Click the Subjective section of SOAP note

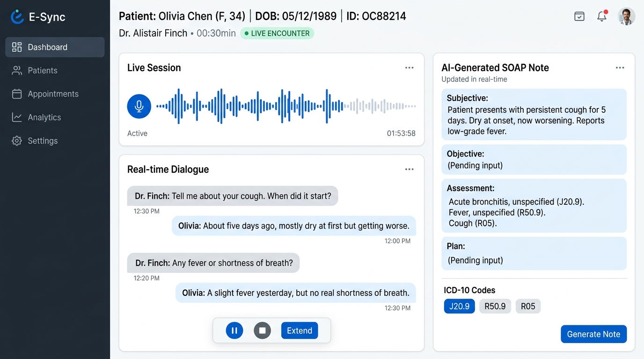(534, 115)
